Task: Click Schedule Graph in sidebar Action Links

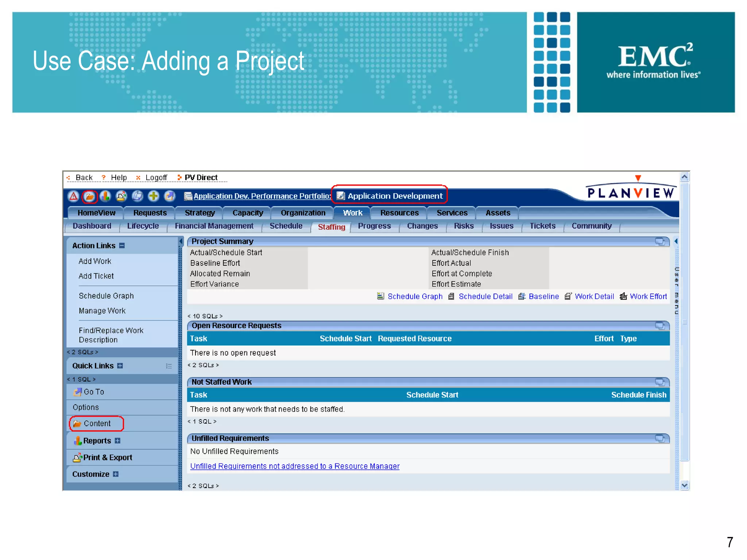Action: [106, 296]
